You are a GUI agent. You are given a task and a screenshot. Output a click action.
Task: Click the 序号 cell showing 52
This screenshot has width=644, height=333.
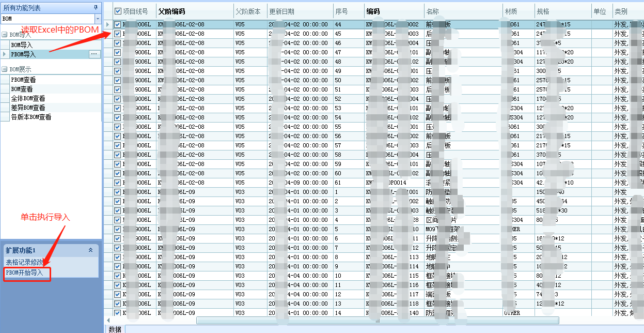tap(349, 99)
